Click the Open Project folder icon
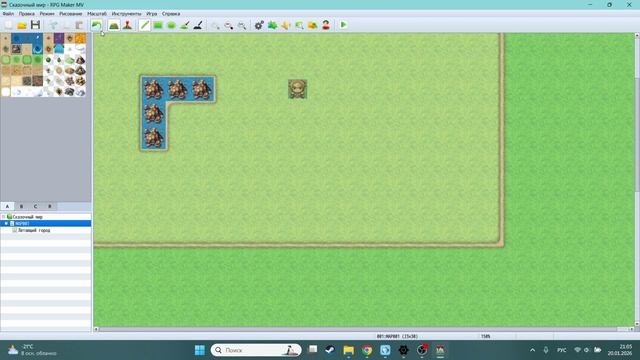The image size is (640, 360). (x=22, y=25)
